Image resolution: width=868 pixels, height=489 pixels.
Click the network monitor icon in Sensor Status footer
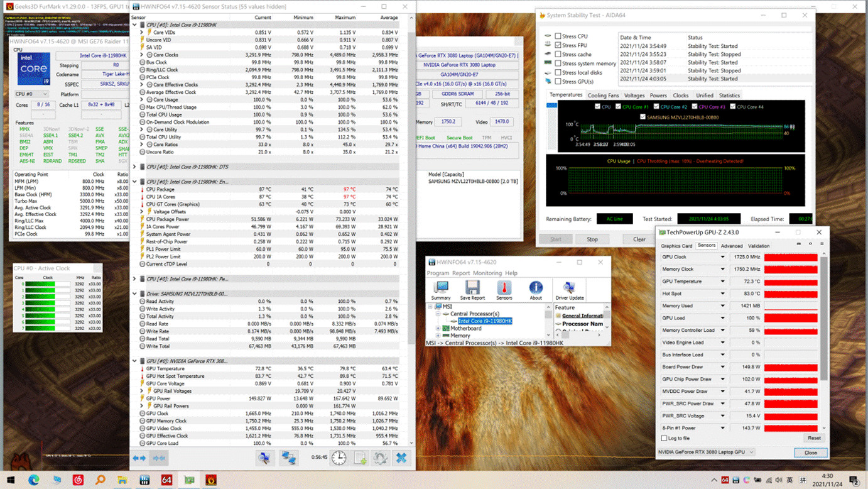coord(264,458)
